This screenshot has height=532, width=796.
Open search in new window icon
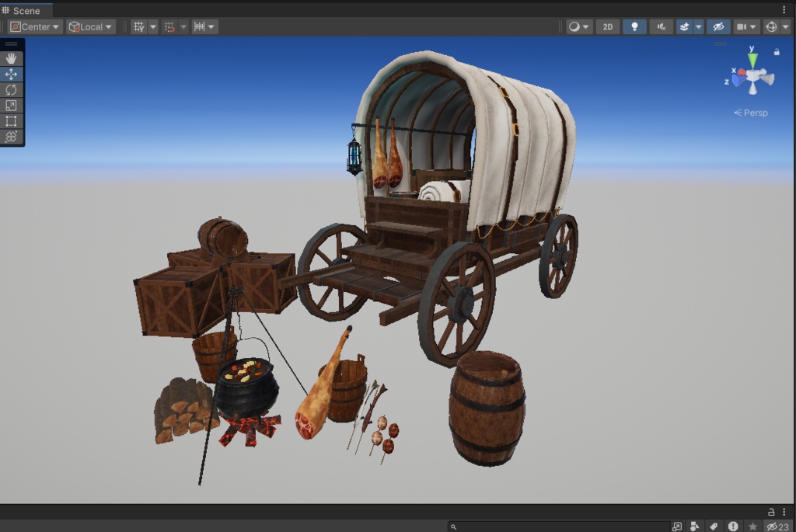[x=677, y=527]
